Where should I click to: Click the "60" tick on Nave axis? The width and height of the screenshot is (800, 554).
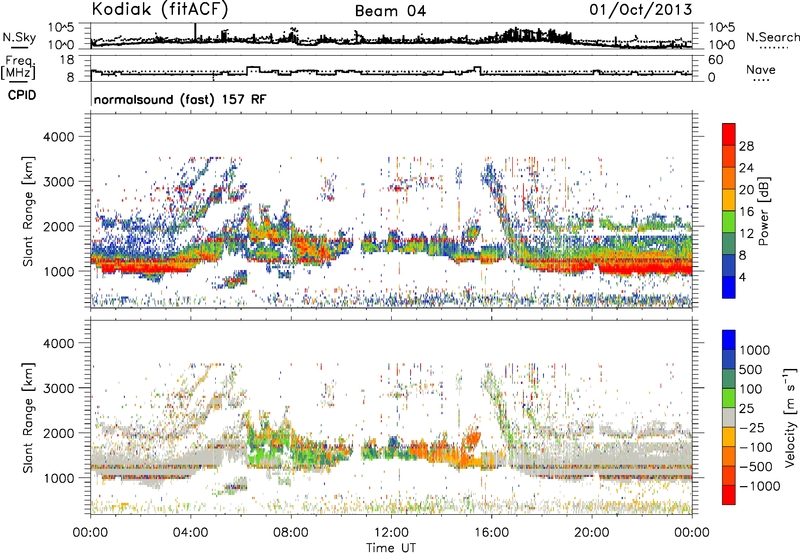715,60
